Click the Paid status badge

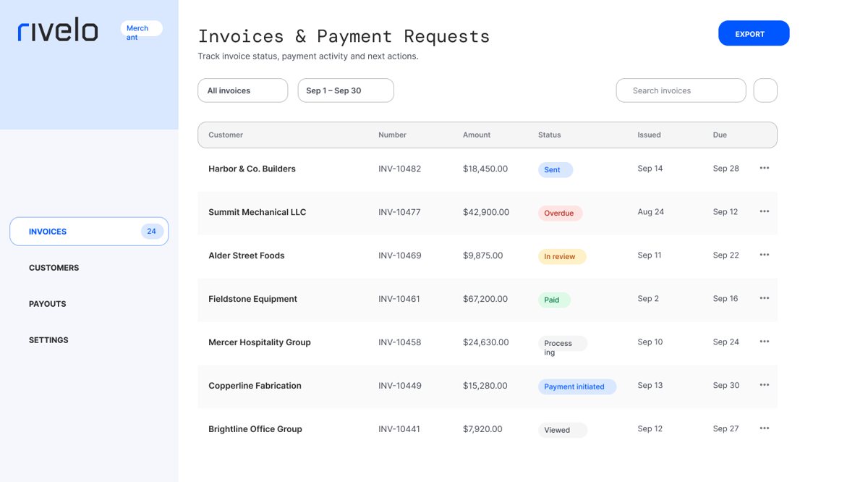(554, 300)
